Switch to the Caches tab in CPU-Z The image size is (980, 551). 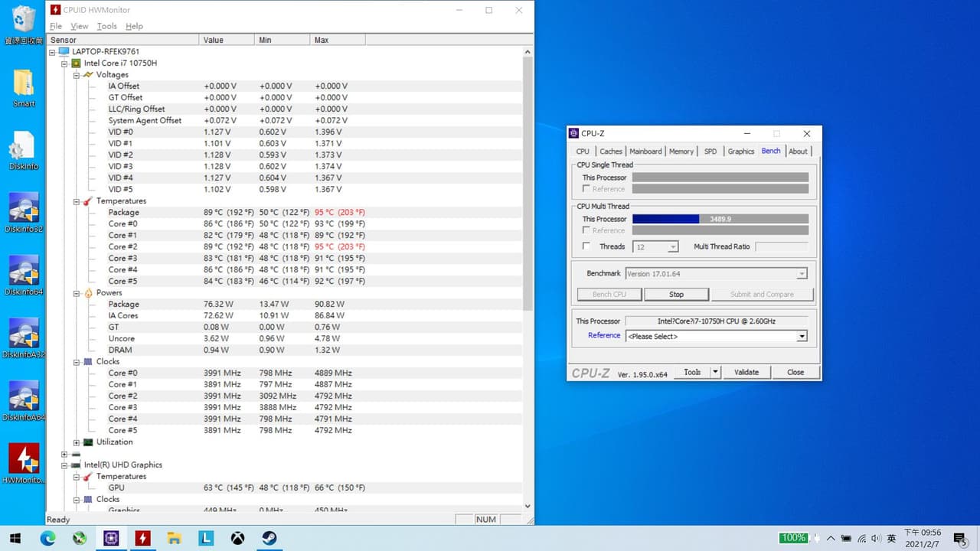611,152
